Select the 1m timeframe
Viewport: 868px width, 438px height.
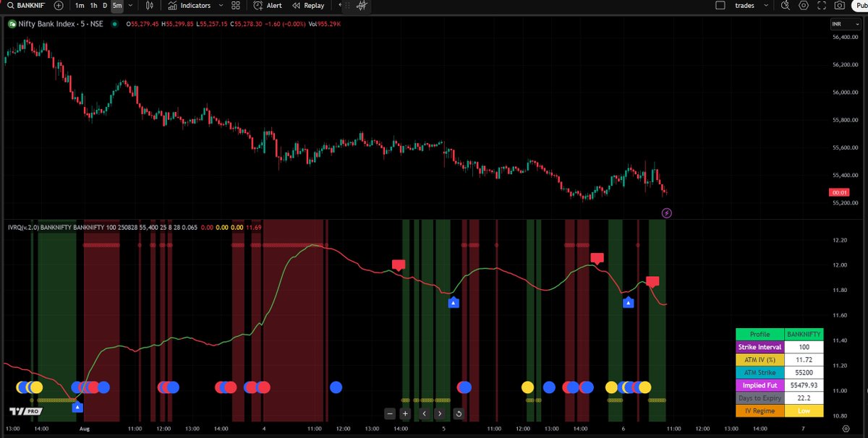[80, 5]
